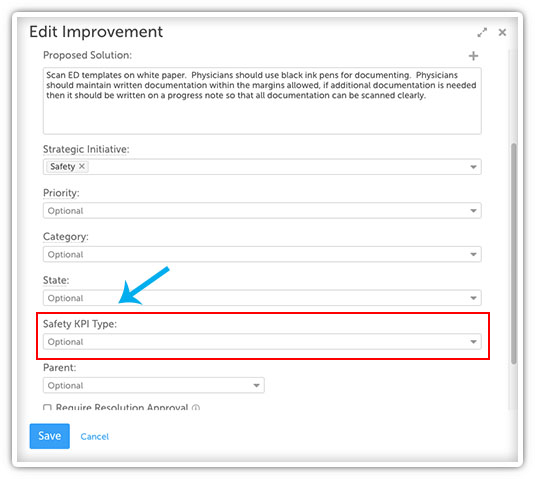Image resolution: width=535 pixels, height=479 pixels.
Task: Click the Parent field caret arrow
Action: (256, 385)
